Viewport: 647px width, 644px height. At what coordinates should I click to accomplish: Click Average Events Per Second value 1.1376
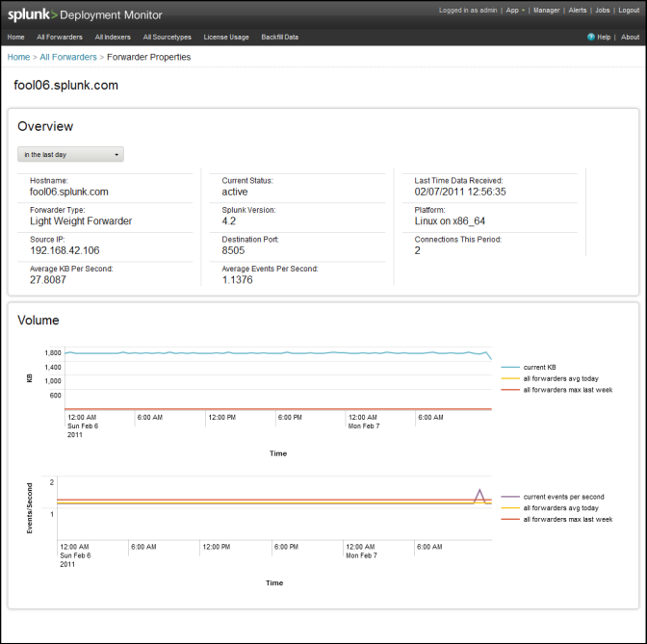click(x=237, y=280)
